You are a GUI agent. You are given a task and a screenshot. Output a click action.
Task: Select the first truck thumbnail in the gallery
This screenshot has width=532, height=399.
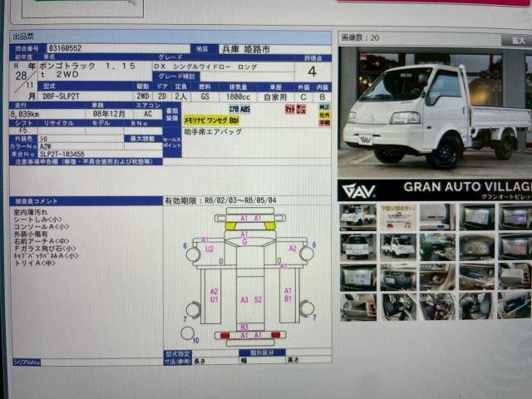(x=357, y=217)
